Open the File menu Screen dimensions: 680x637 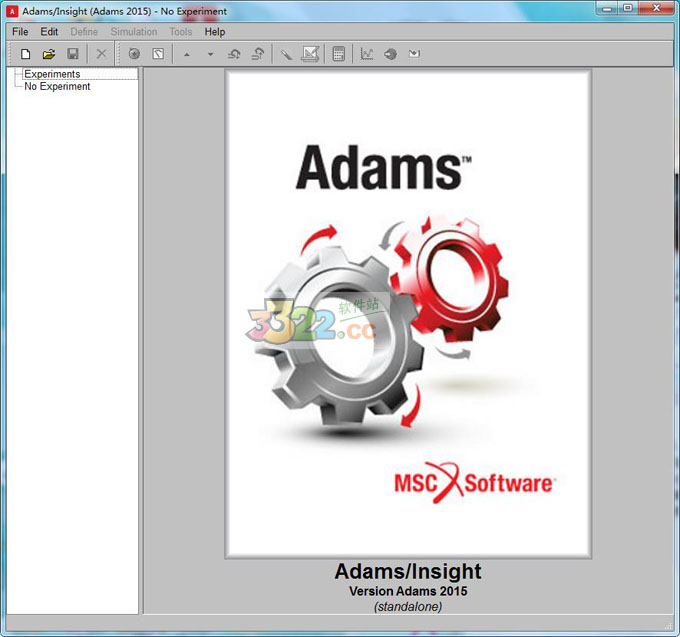(20, 32)
